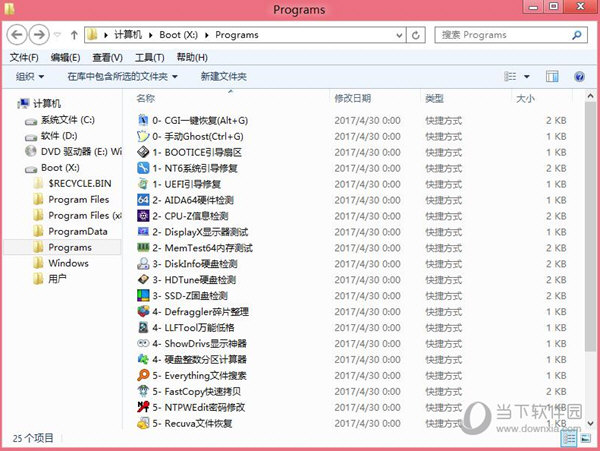Open the view options dropdown arrow
The image size is (600, 451).
pos(527,77)
